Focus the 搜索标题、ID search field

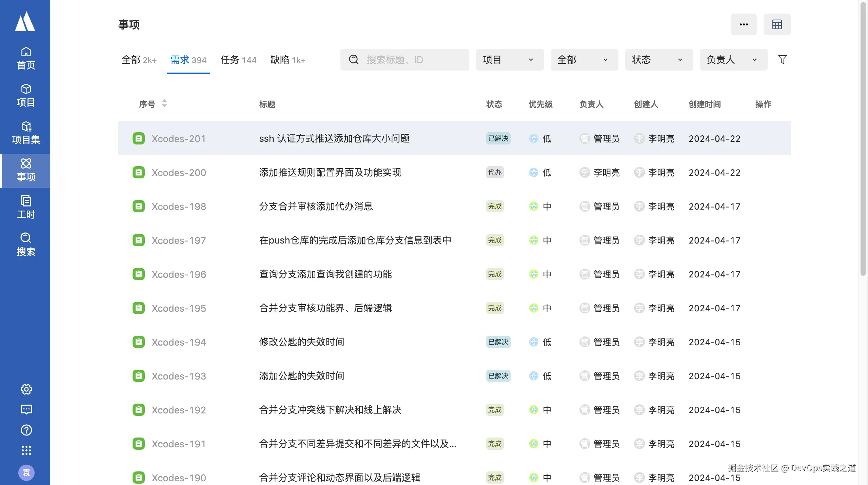click(x=410, y=60)
